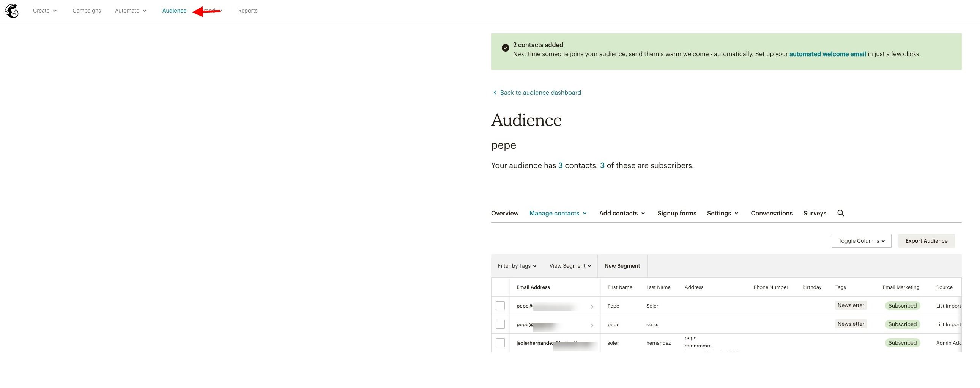Image resolution: width=980 pixels, height=388 pixels.
Task: Check the box for Pepe Soler row
Action: point(500,306)
